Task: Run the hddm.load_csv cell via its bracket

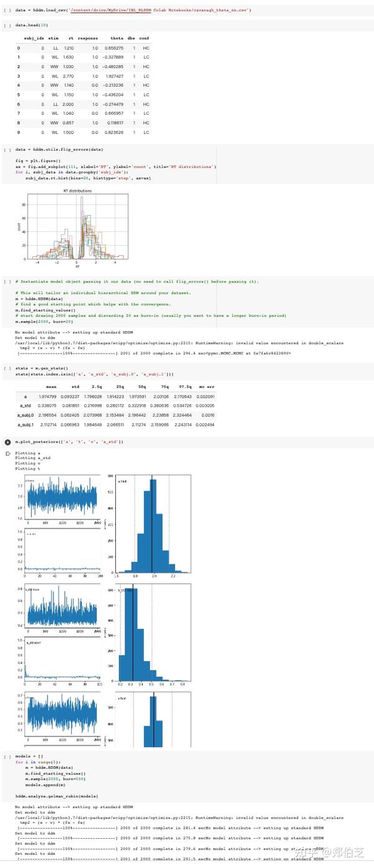Action: (x=6, y=10)
